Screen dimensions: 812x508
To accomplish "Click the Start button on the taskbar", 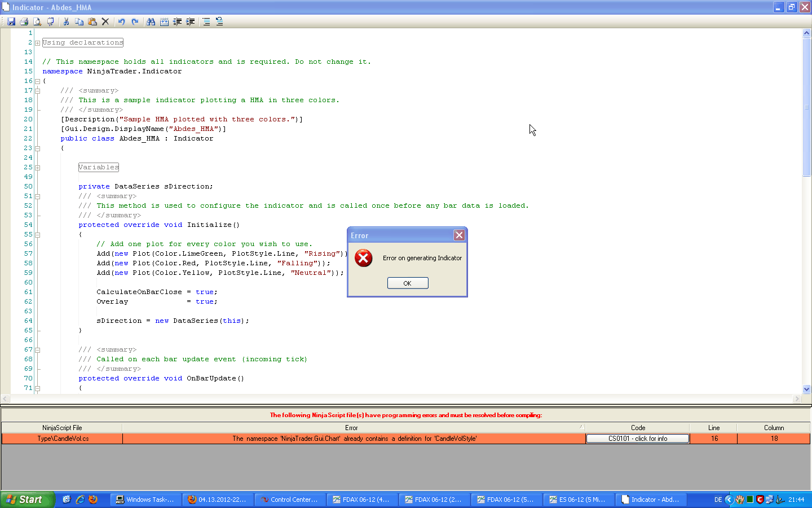I will tap(28, 500).
